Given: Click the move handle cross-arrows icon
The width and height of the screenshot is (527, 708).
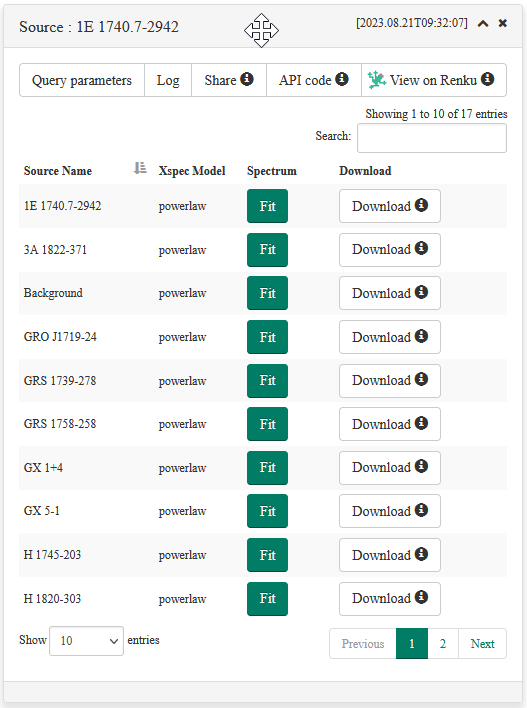Looking at the screenshot, I should [261, 30].
